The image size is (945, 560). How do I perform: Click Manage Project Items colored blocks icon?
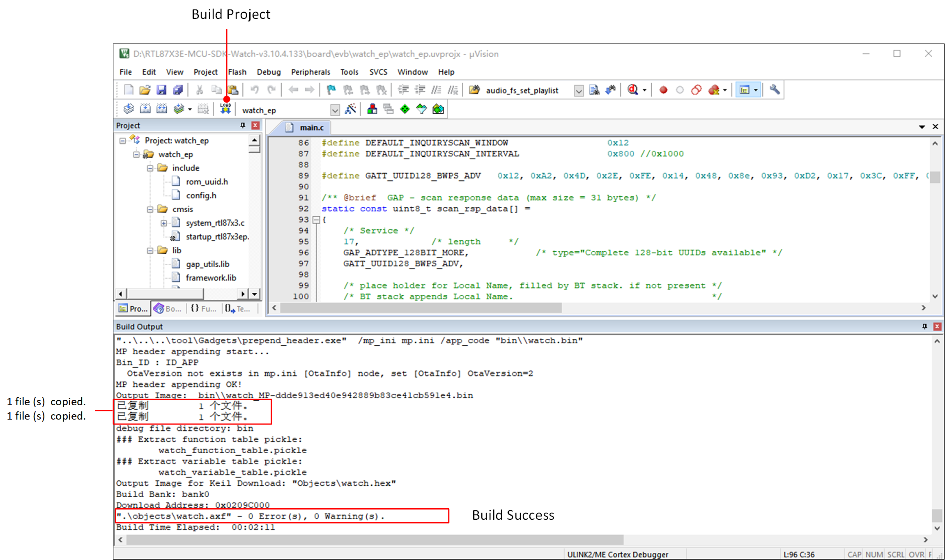(372, 109)
